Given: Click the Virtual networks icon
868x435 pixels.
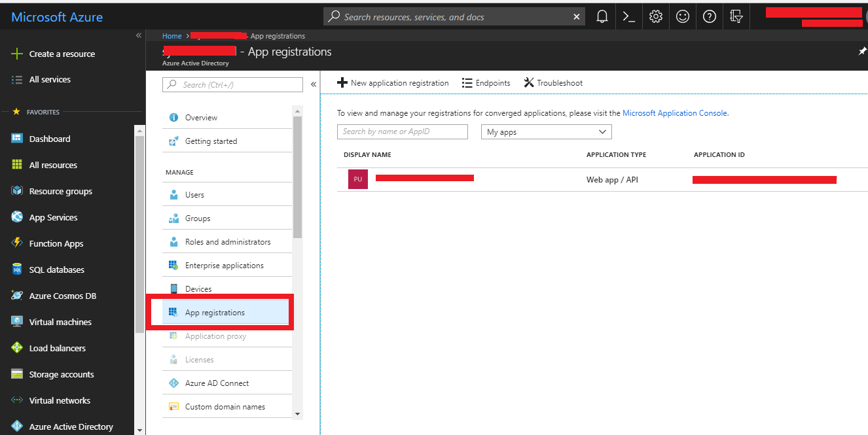Looking at the screenshot, I should pyautogui.click(x=17, y=400).
